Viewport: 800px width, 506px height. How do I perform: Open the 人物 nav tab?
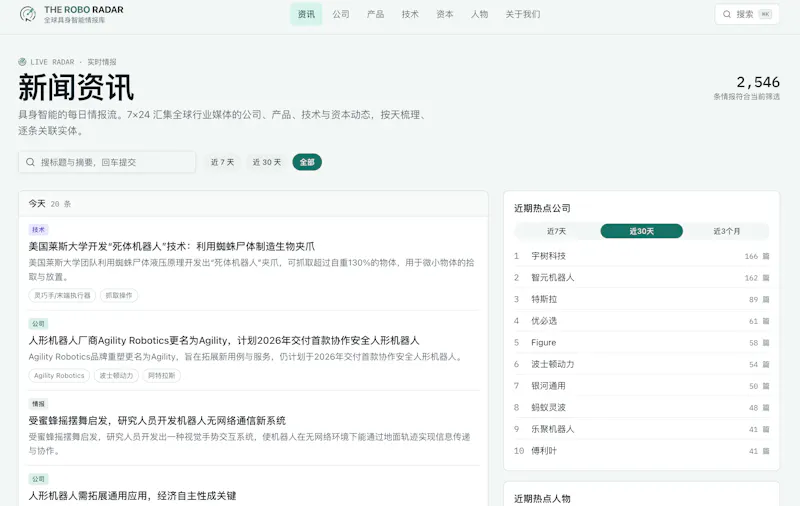(x=480, y=14)
